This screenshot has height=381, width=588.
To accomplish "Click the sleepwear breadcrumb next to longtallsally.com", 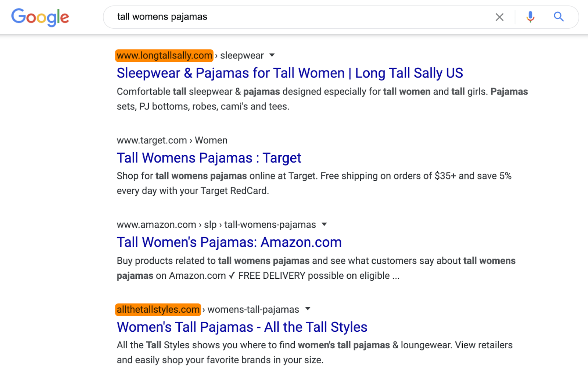I will click(x=243, y=55).
